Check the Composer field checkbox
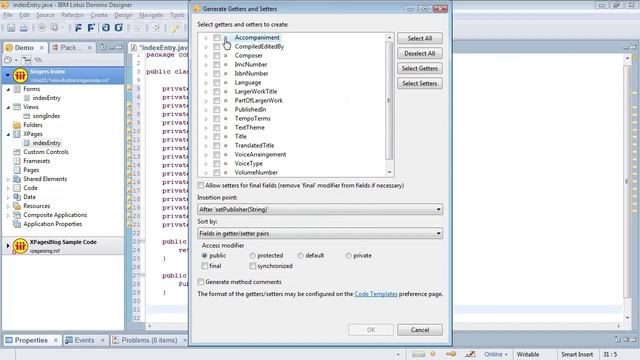 point(216,56)
